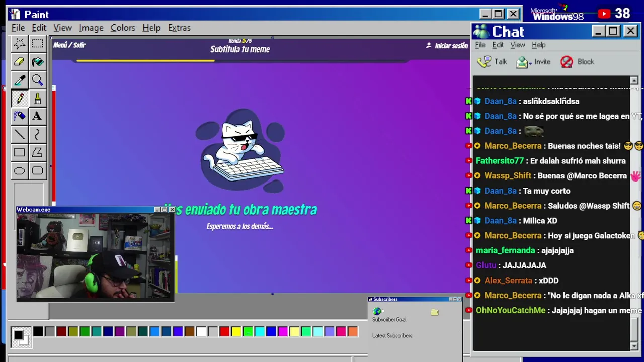Open the Image menu
Viewport: 644px width, 362px height.
(x=91, y=28)
